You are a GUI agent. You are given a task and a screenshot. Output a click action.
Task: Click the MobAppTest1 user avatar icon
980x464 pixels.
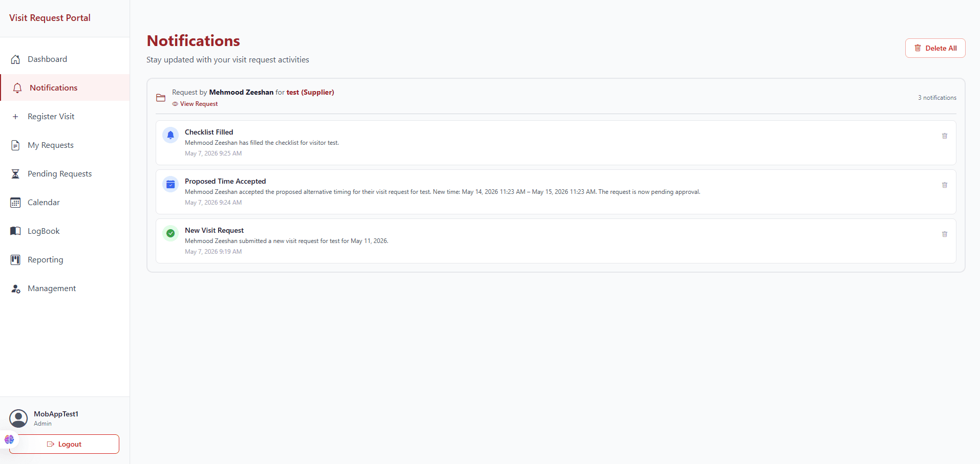pyautogui.click(x=18, y=418)
